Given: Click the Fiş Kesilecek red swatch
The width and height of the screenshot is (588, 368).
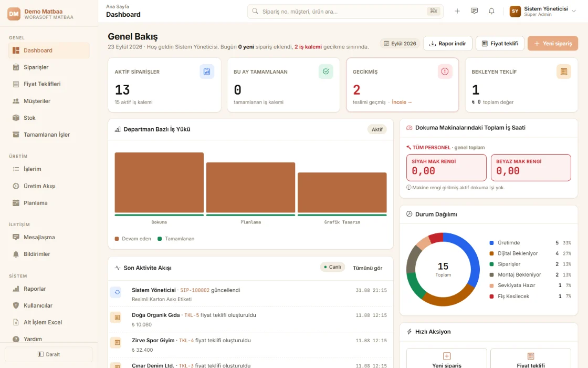Looking at the screenshot, I should coord(491,297).
